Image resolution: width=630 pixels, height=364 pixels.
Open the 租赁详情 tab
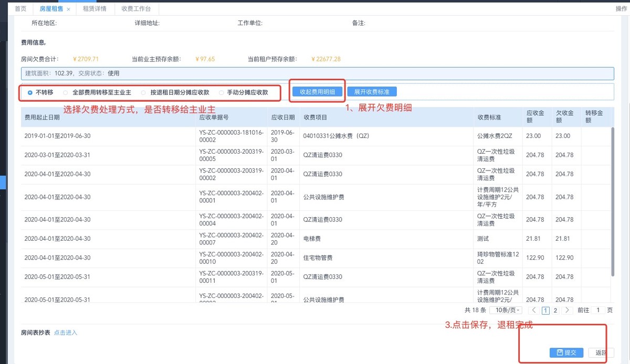tap(94, 9)
